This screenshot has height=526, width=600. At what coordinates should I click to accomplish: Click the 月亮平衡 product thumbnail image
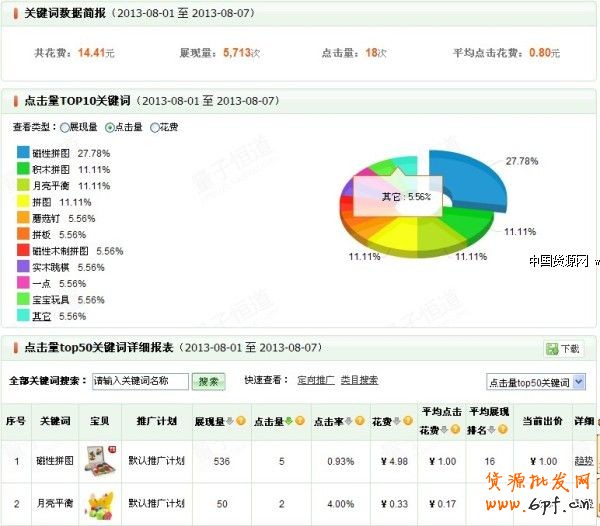[102, 504]
